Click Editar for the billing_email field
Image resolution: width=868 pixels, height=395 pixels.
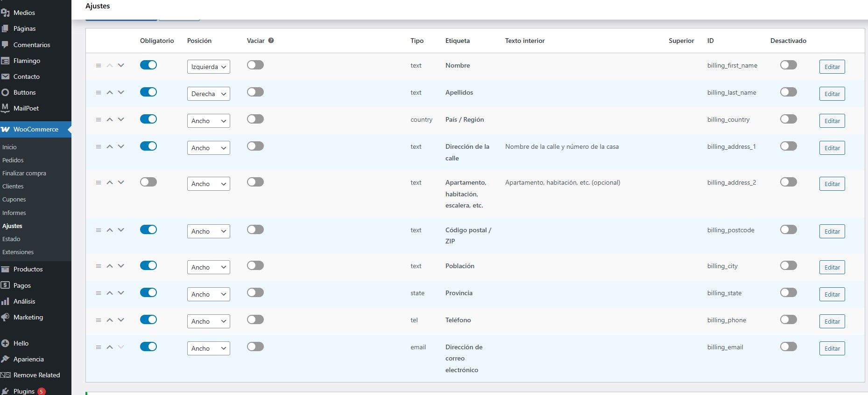point(832,348)
